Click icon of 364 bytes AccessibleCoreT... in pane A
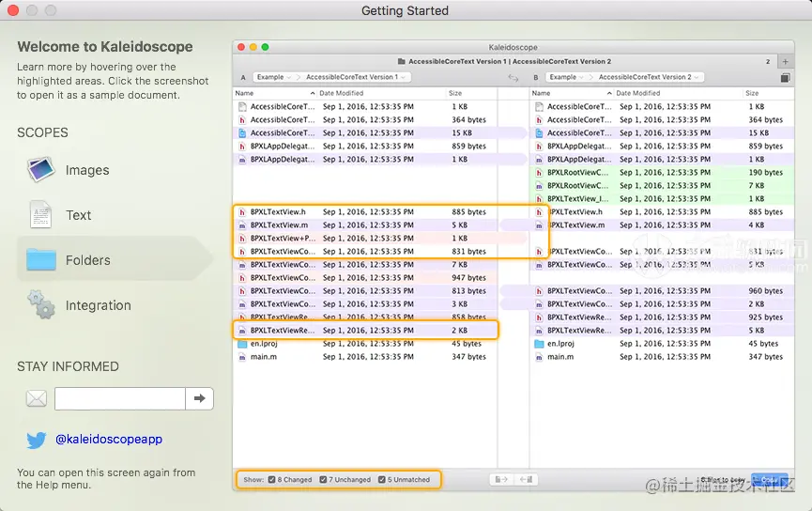 coord(242,119)
